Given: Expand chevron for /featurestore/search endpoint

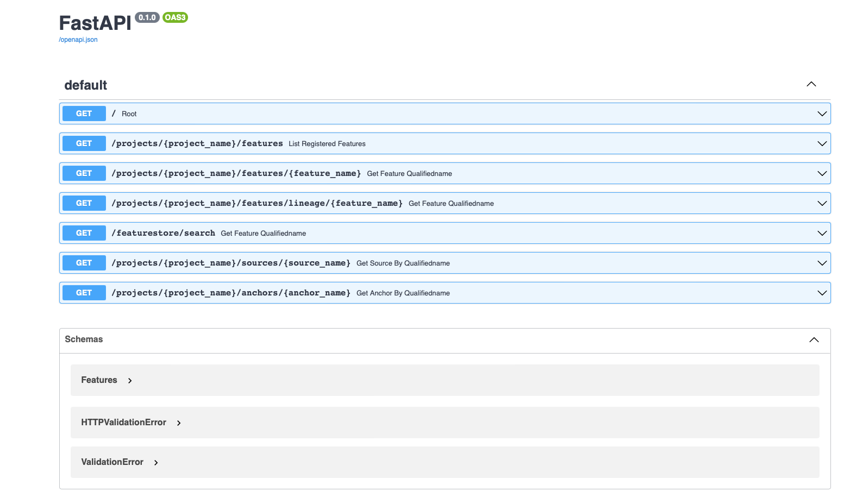Looking at the screenshot, I should (x=822, y=233).
